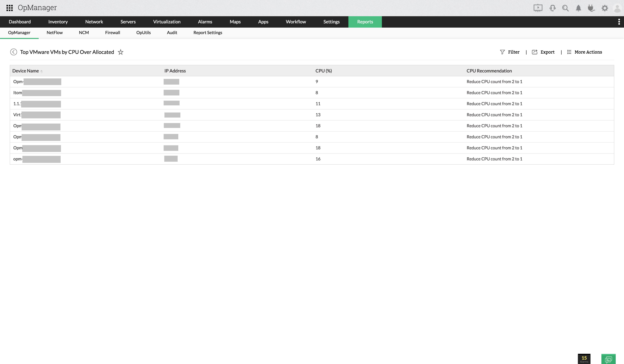Click the user profile avatar
The width and height of the screenshot is (624, 364).
tap(617, 8)
